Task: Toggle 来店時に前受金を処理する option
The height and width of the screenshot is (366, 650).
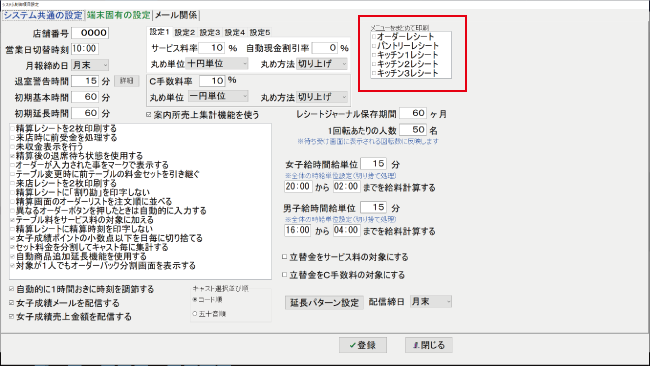Action: 13,138
